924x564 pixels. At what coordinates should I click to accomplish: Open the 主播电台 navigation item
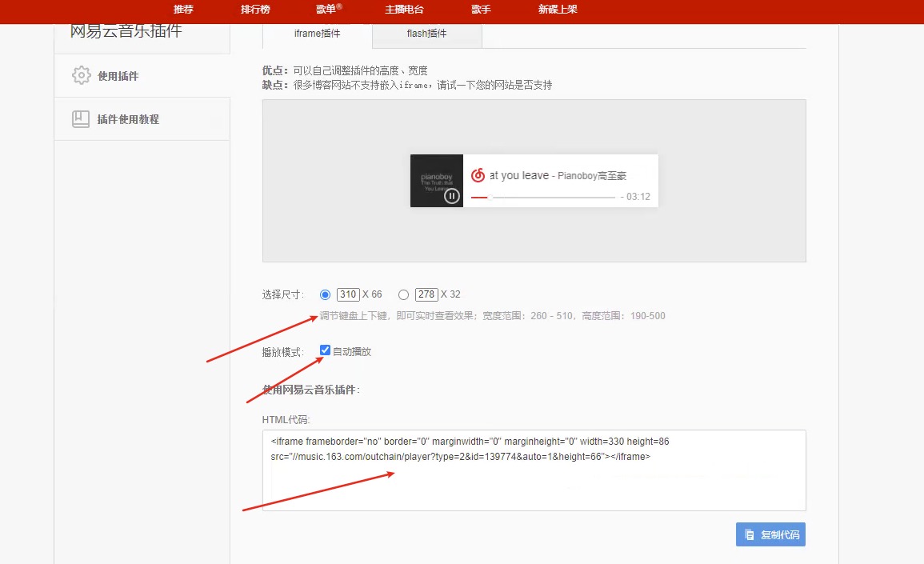pyautogui.click(x=404, y=10)
